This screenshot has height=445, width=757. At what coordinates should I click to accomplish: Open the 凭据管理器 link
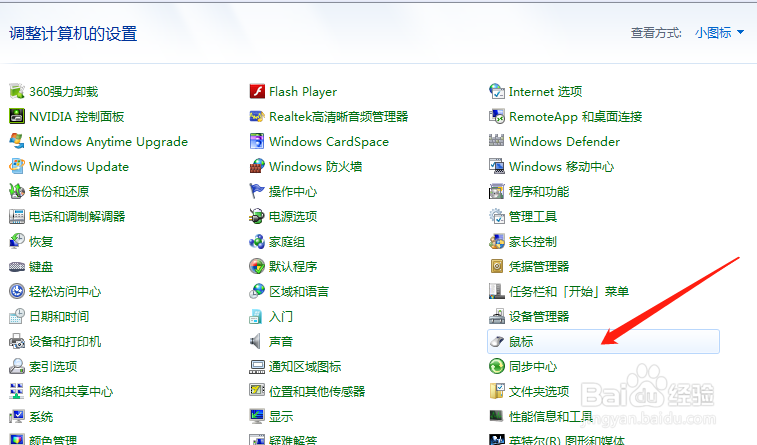[x=539, y=266]
